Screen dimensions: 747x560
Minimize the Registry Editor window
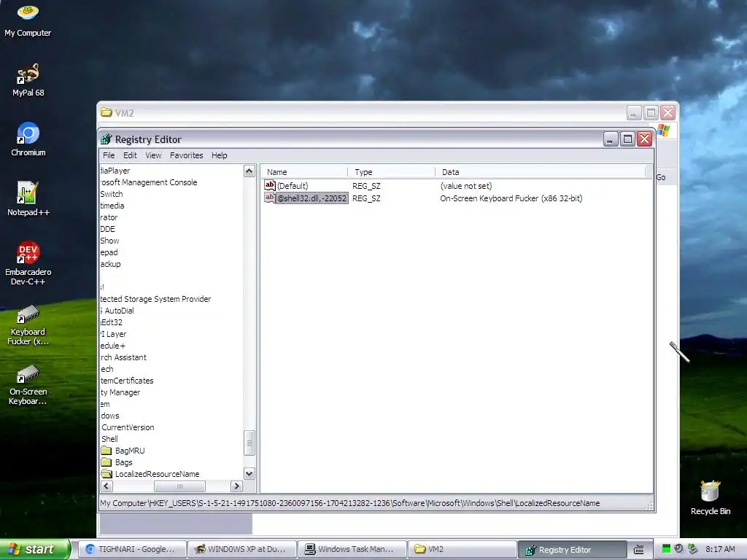coord(611,139)
